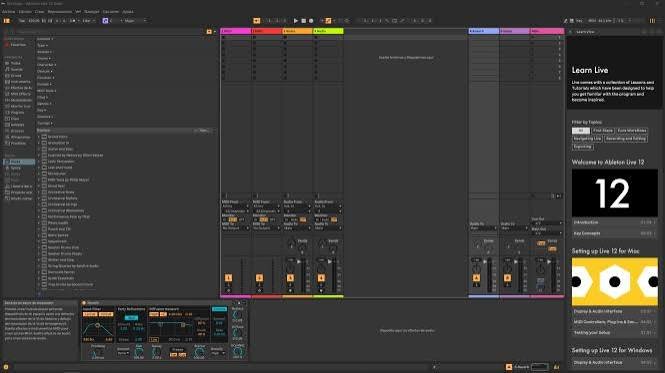665x373 pixels.
Task: Open Reverb Density dropdown set to High
Action: pyautogui.click(x=218, y=353)
